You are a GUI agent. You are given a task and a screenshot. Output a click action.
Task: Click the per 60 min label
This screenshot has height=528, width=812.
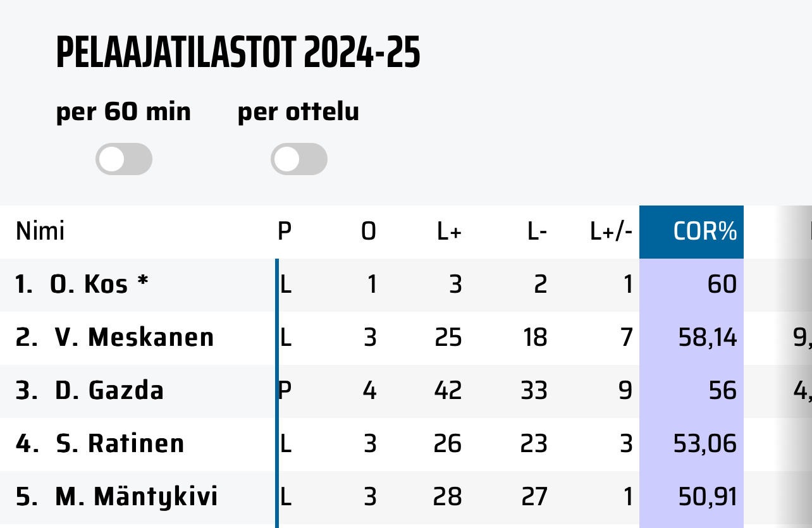(x=123, y=112)
